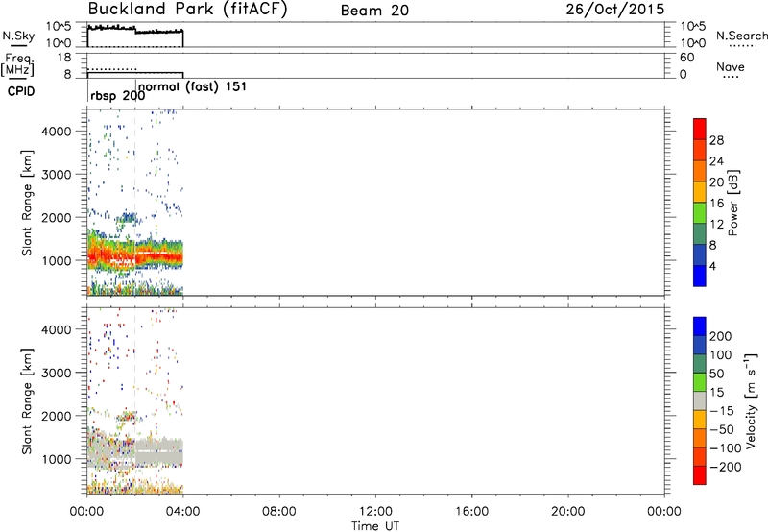This screenshot has height=532, width=768.
Task: Click the 'Buckland Park (fitACF)' title
Action: (187, 10)
